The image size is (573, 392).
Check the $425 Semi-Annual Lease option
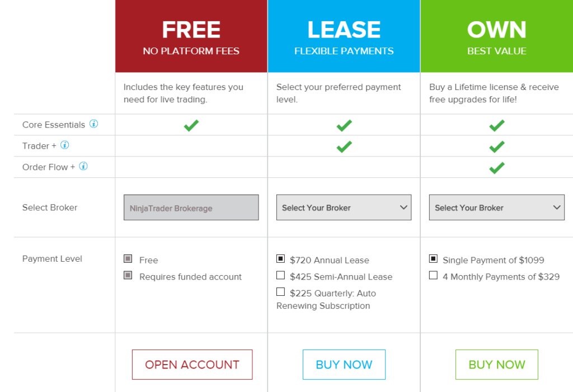coord(280,275)
